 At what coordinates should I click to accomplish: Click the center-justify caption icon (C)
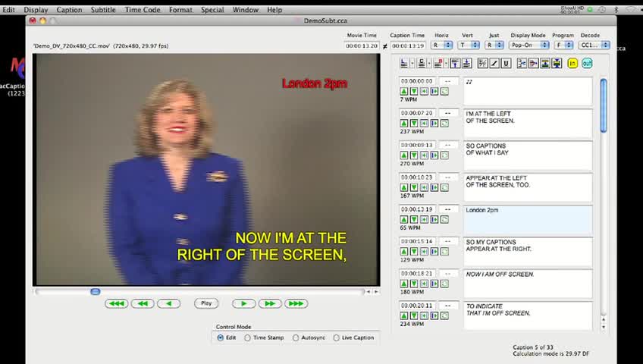(x=421, y=63)
